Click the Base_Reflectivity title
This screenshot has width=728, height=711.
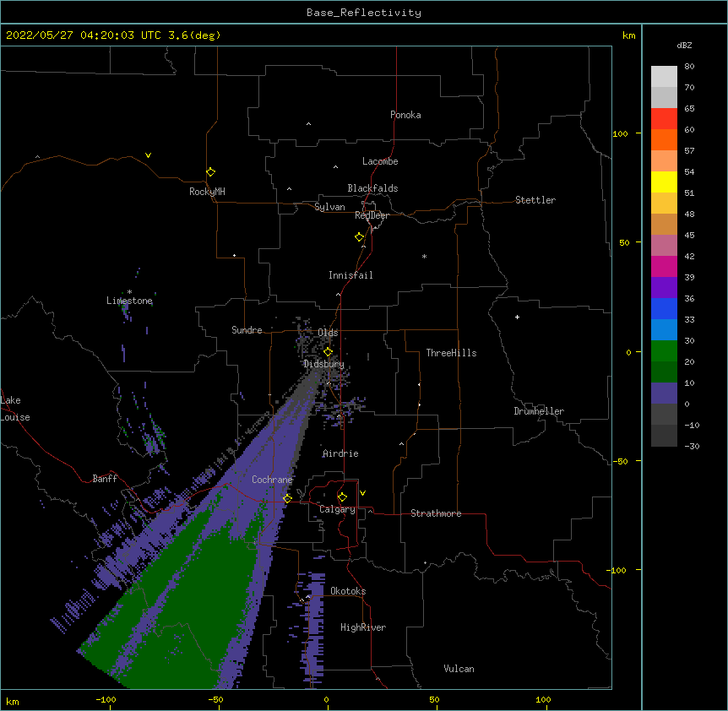click(364, 13)
